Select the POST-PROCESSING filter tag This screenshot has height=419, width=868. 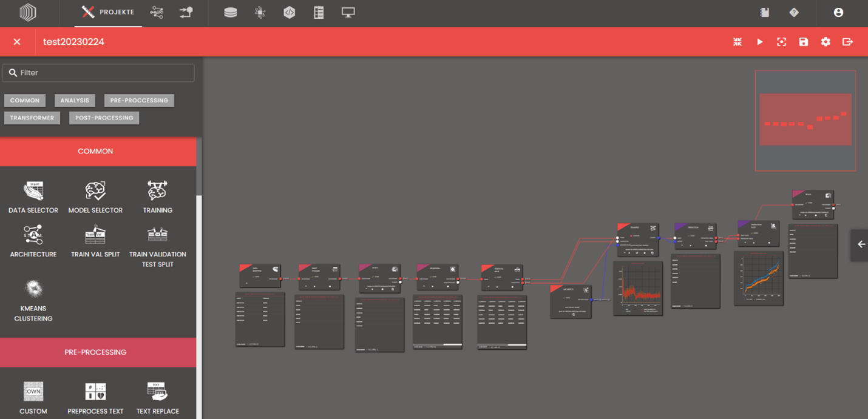104,118
